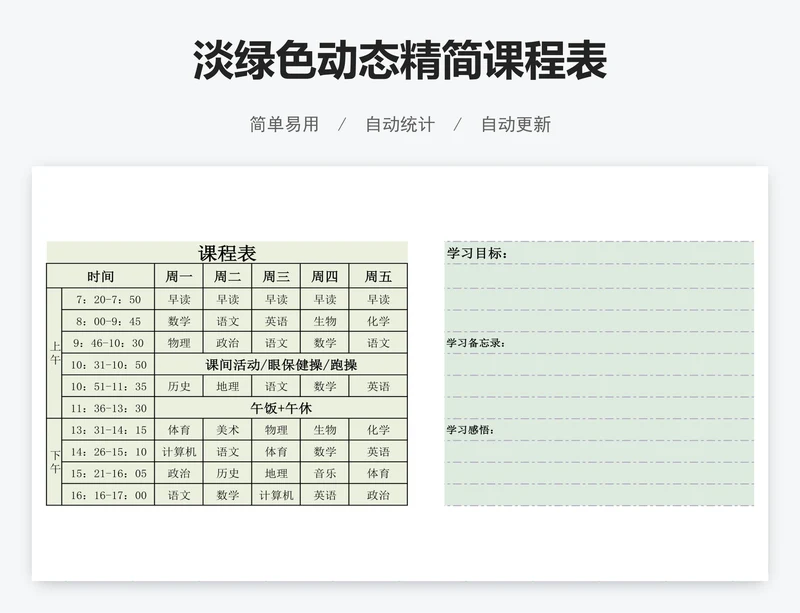Click the merged cell 午饭+午休
The height and width of the screenshot is (613, 800).
coord(281,408)
